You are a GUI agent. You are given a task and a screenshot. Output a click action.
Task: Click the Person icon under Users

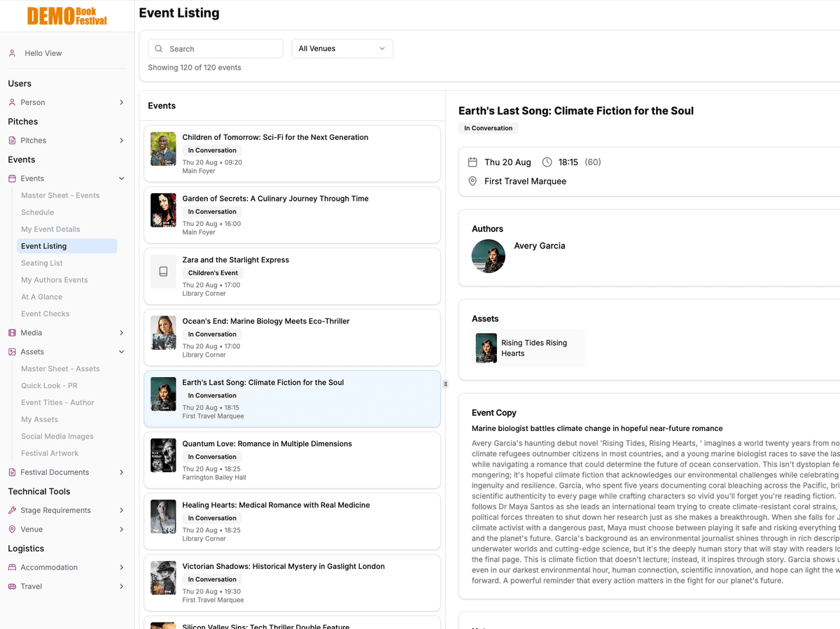(12, 102)
